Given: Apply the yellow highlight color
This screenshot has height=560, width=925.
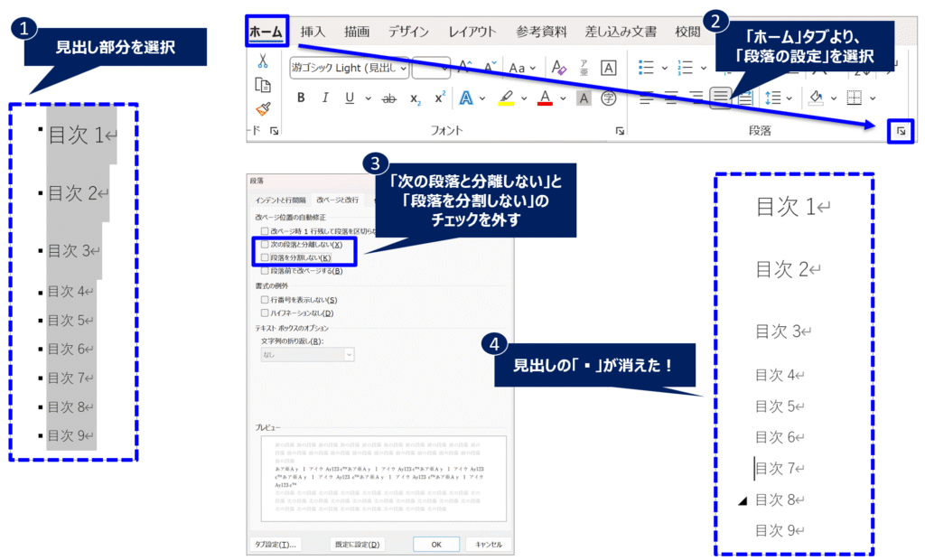Looking at the screenshot, I should tap(506, 98).
